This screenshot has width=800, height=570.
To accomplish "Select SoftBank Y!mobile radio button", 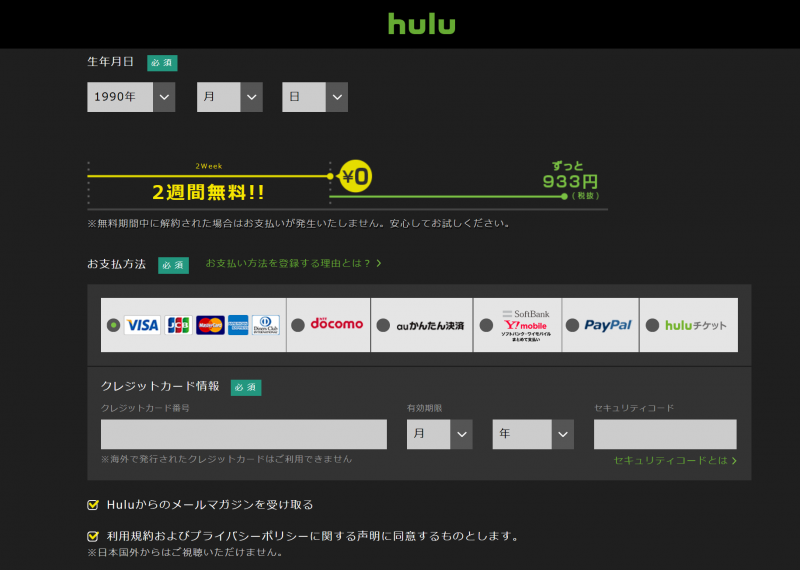I will click(x=487, y=325).
